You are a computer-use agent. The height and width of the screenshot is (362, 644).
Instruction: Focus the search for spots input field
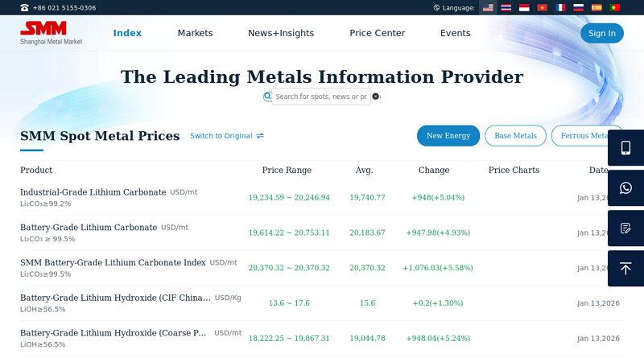[x=320, y=97]
